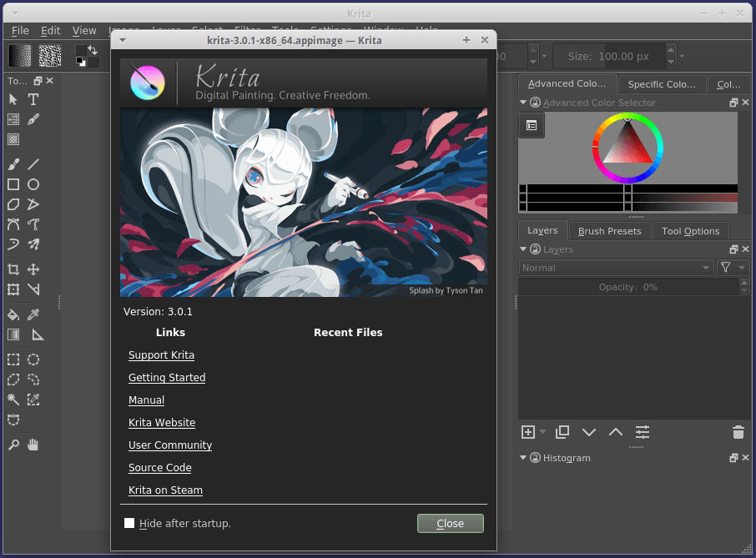Activate the Pan hand tool
This screenshot has height=558, width=756.
33,445
